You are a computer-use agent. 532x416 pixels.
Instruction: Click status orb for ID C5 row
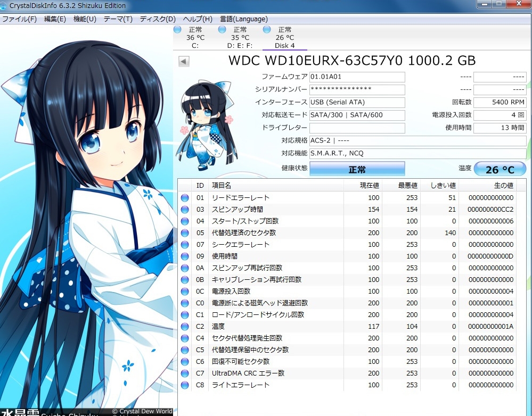[185, 350]
